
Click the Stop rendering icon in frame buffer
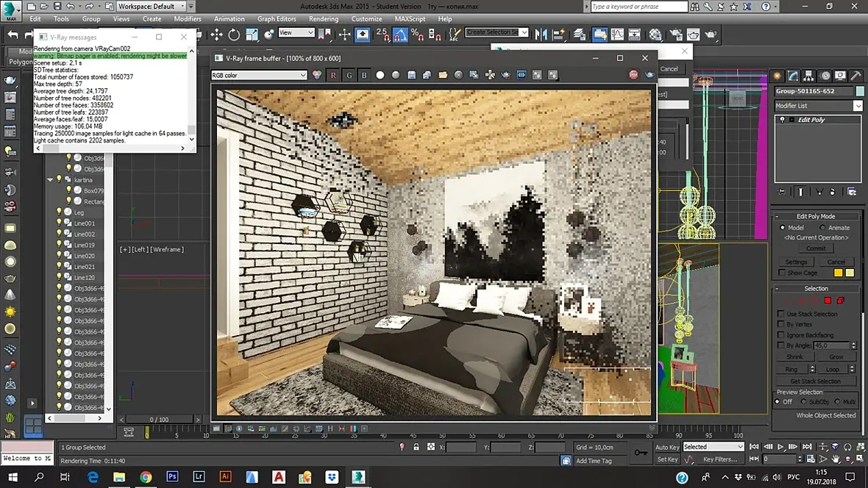[633, 75]
